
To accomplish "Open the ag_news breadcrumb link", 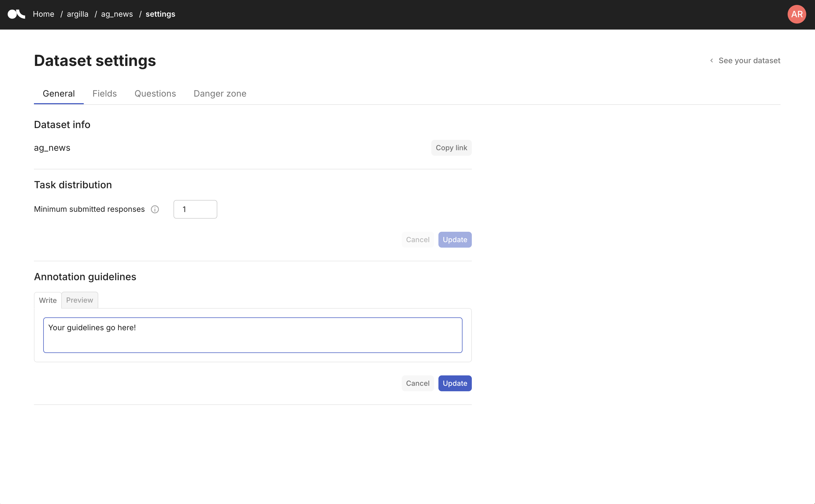I will click(117, 14).
